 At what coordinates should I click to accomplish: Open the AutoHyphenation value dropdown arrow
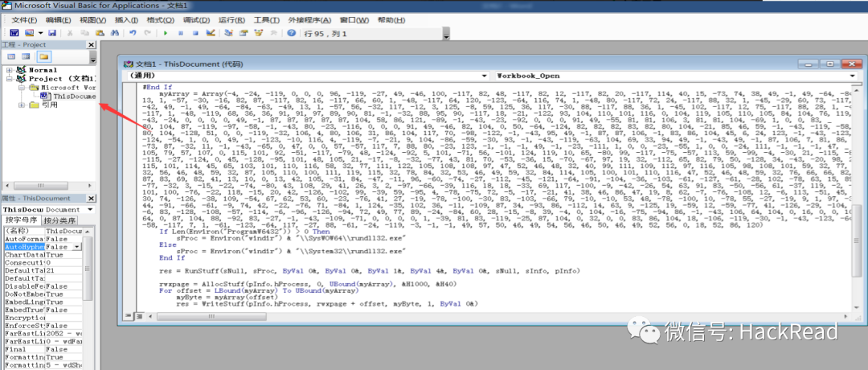tap(78, 246)
